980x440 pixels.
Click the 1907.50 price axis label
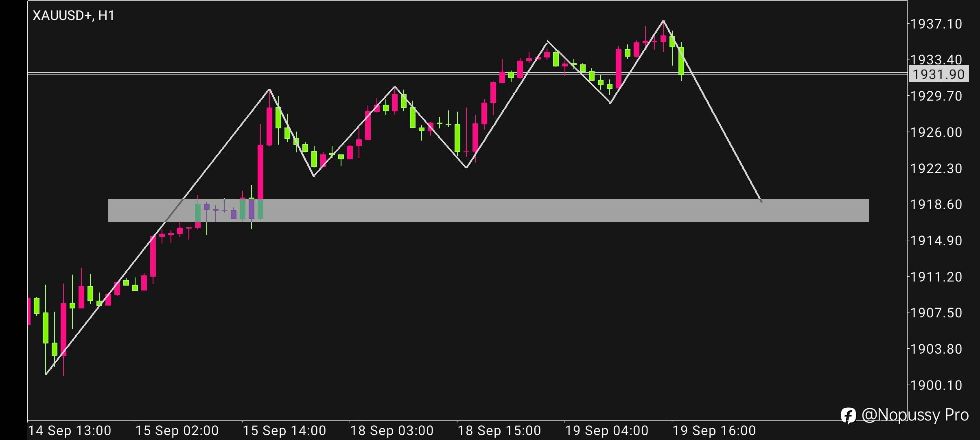pyautogui.click(x=936, y=313)
